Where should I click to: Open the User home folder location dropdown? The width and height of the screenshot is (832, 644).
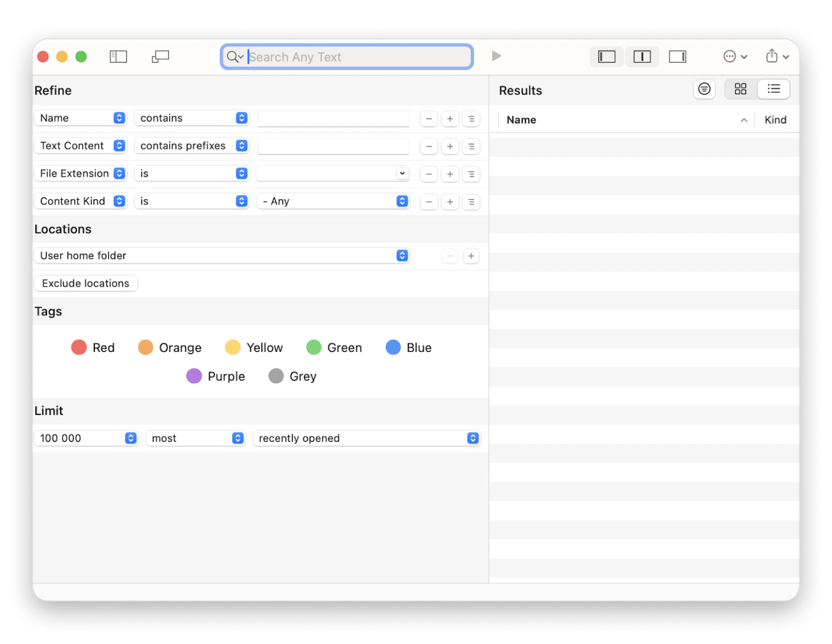(x=221, y=256)
